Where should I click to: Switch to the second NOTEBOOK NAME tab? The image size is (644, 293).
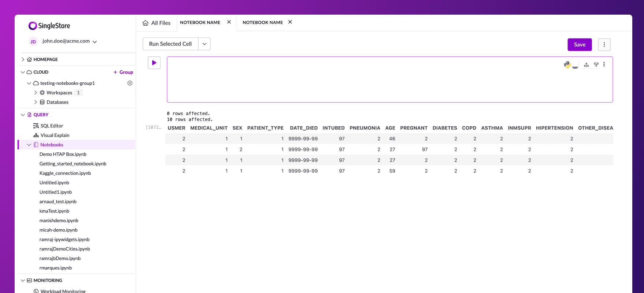click(x=263, y=22)
